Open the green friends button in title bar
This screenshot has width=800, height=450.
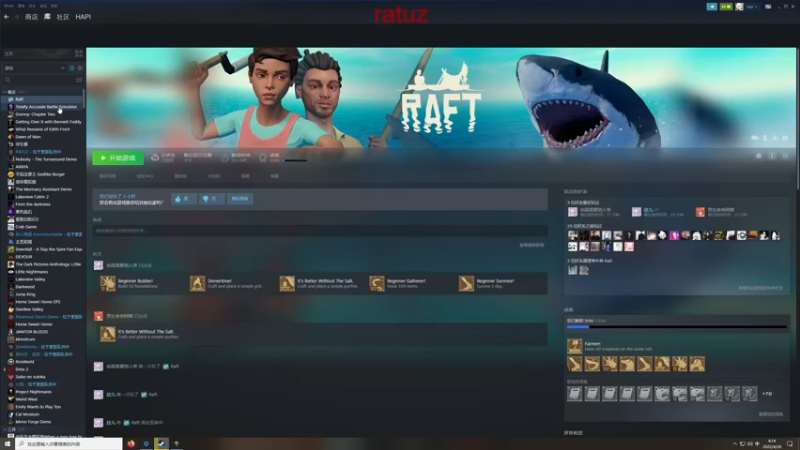(x=726, y=7)
